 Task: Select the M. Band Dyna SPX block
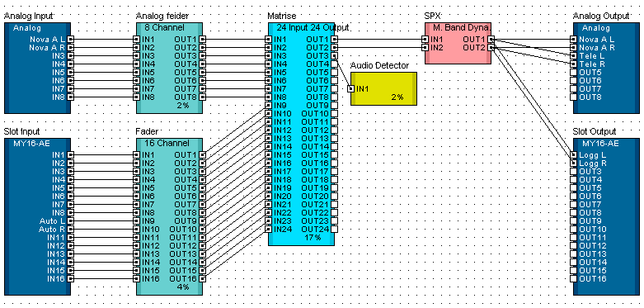pos(458,44)
